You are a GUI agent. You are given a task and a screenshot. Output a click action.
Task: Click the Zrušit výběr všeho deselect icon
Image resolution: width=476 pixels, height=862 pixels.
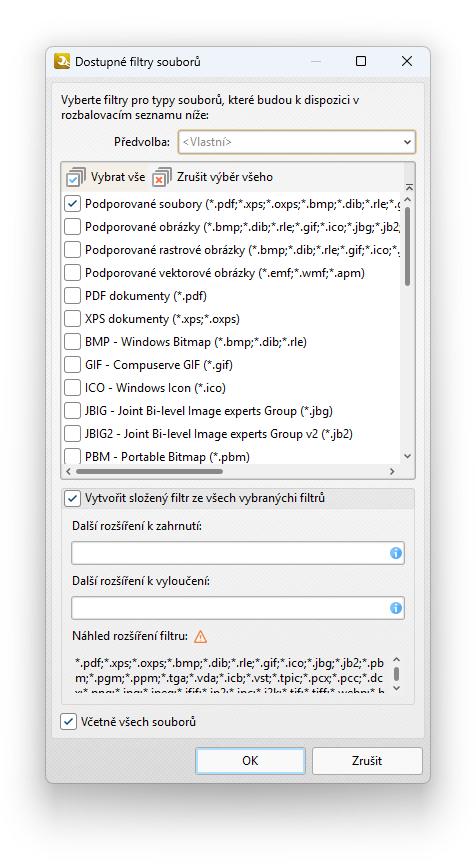pyautogui.click(x=162, y=177)
